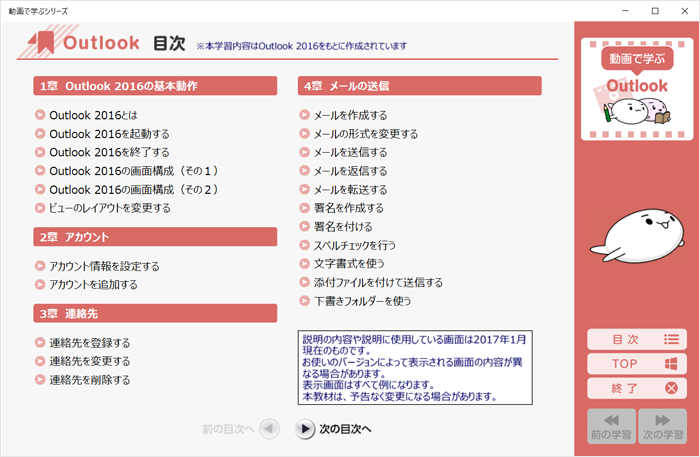Click bullet icon beside 'メールを送信する'
The height and width of the screenshot is (457, 700).
pos(304,152)
